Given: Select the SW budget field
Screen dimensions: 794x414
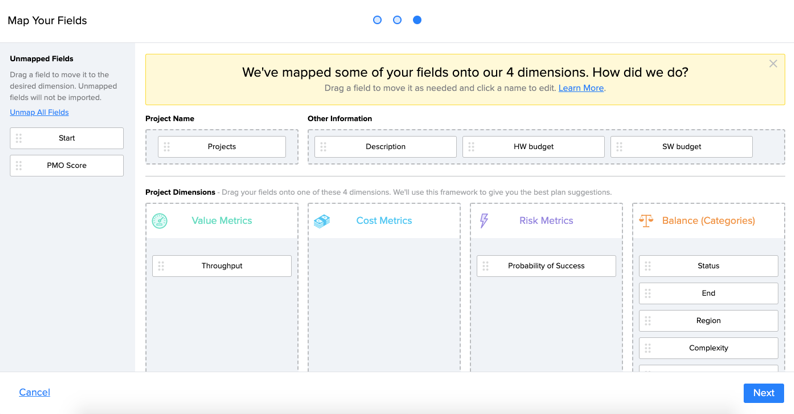Looking at the screenshot, I should [x=682, y=147].
